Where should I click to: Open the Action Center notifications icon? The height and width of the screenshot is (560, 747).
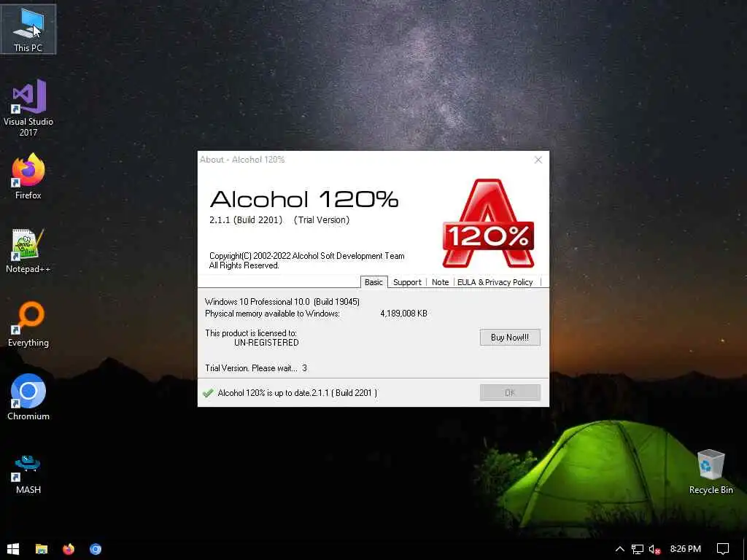point(723,549)
